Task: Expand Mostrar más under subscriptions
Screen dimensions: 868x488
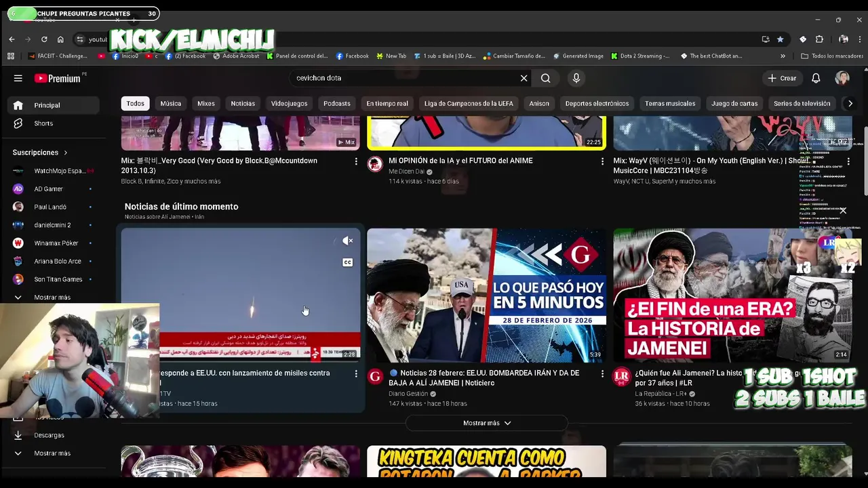Action: pyautogui.click(x=53, y=297)
